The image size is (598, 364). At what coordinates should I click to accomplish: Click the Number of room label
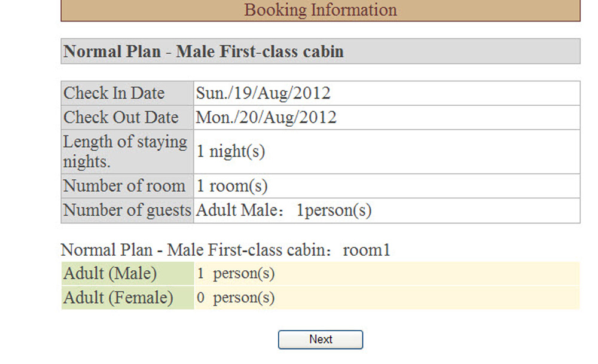tap(127, 186)
